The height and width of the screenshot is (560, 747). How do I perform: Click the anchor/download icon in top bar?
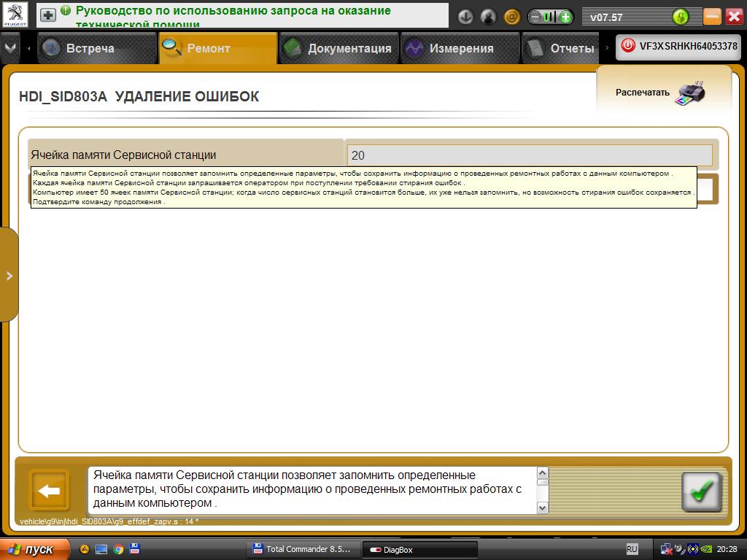click(x=465, y=17)
